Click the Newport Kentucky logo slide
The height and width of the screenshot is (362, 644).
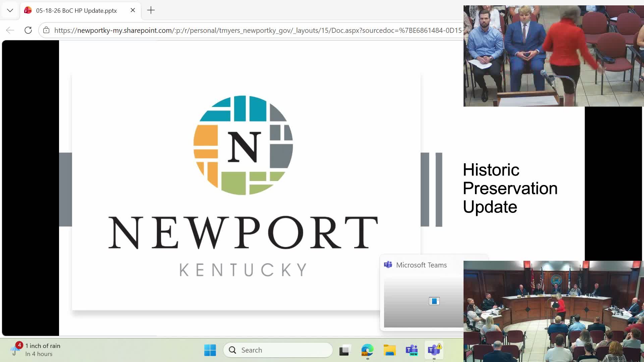pos(246,191)
